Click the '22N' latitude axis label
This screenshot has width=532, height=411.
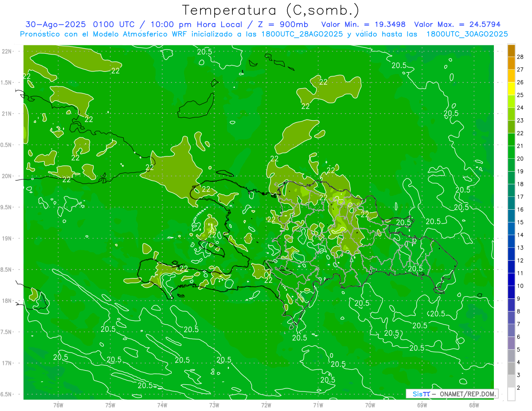tap(7, 51)
